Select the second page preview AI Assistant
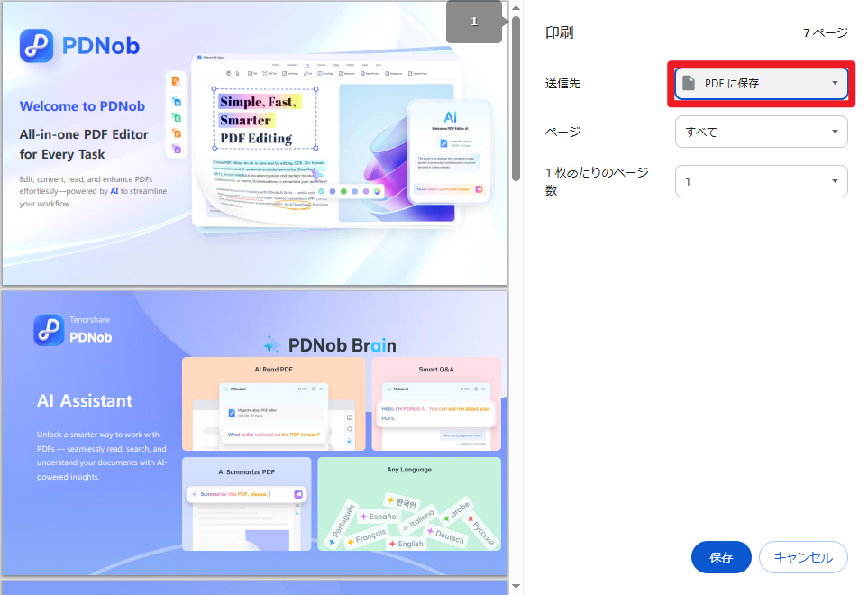Screen dimensions: 868x595 255,434
